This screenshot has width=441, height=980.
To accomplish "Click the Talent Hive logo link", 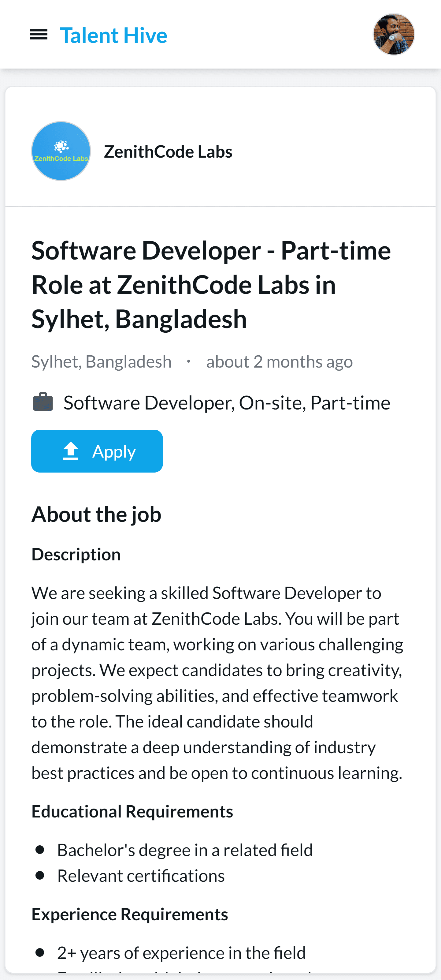I will pos(113,36).
